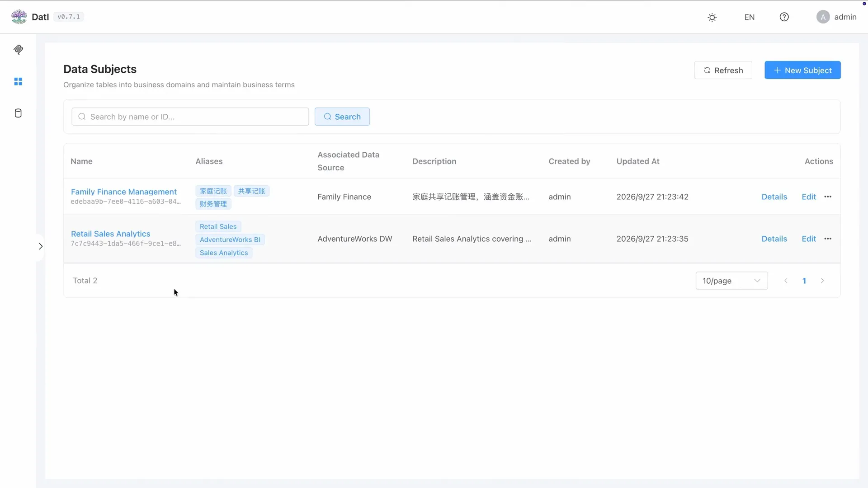Open Family Finance Management subject link
Viewport: 868px width, 488px height.
[x=124, y=192]
